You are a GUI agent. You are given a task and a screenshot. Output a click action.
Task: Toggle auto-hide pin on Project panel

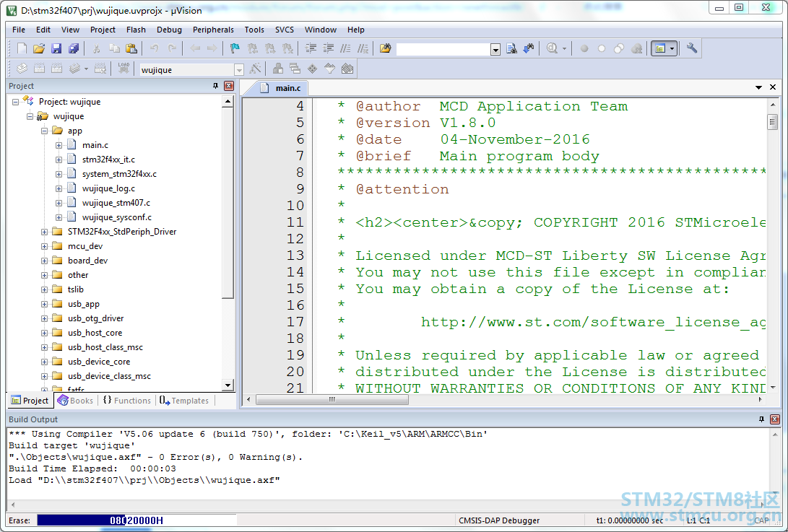pos(215,86)
